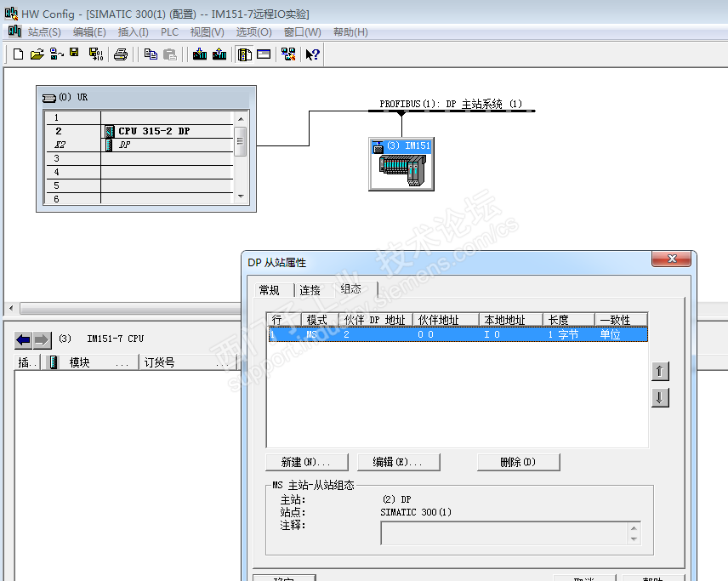The height and width of the screenshot is (581, 728).
Task: Open a station with the folder icon
Action: point(37,54)
